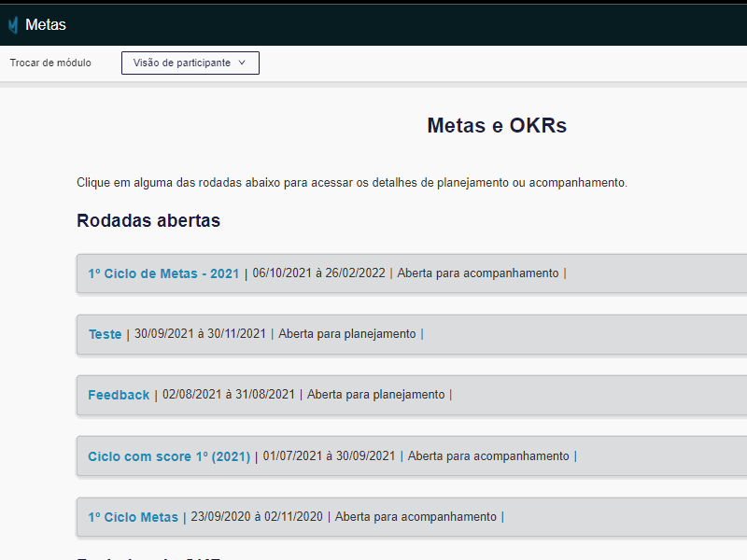The width and height of the screenshot is (747, 560).
Task: Click the Metas e OKRs page heading
Action: (x=496, y=126)
